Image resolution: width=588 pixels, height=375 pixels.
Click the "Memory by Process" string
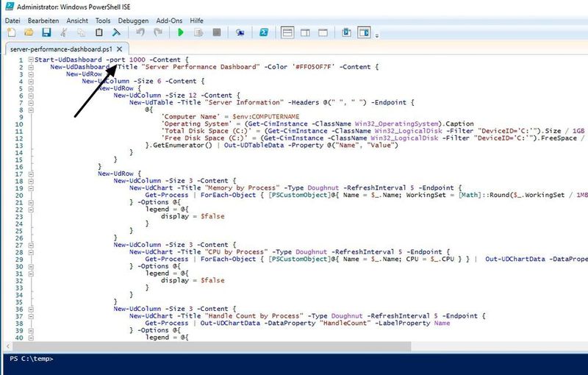coord(242,188)
